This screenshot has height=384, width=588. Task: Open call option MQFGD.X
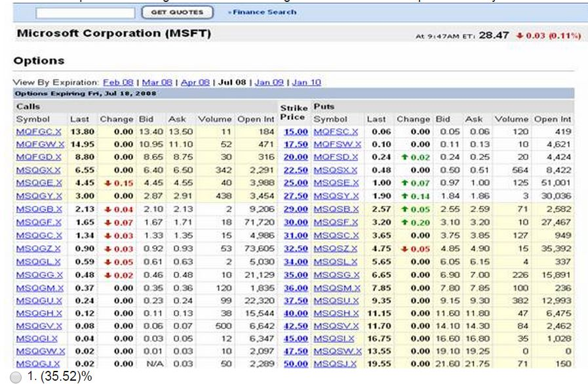coord(39,157)
